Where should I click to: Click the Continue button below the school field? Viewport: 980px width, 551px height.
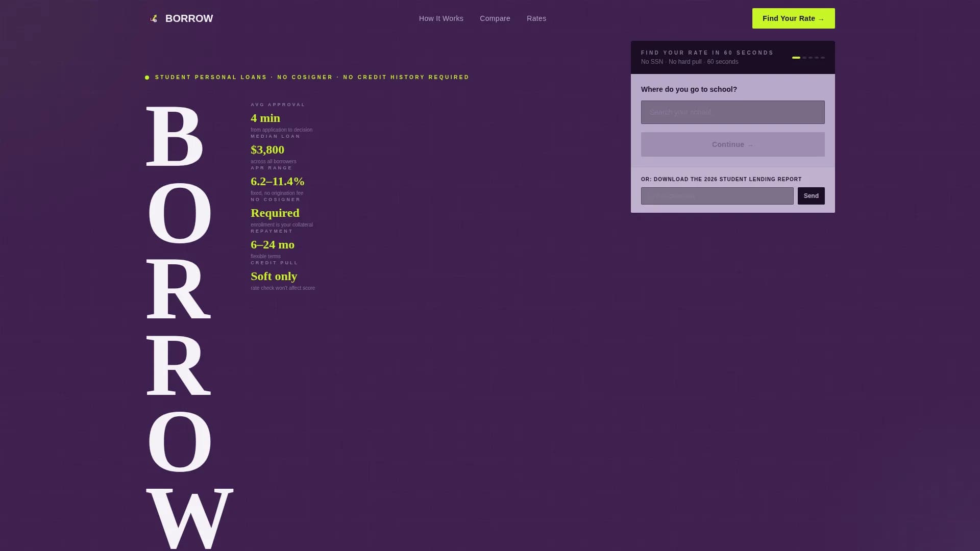(x=732, y=144)
